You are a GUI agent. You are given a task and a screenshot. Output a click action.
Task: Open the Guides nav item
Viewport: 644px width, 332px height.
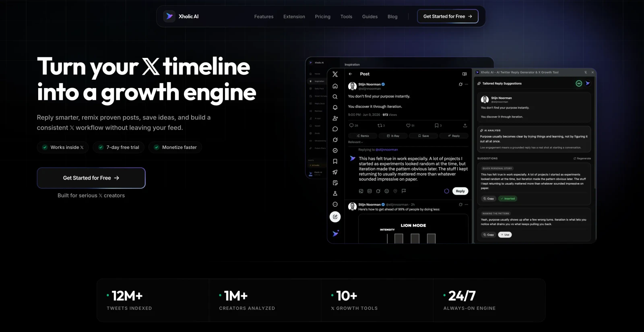370,16
